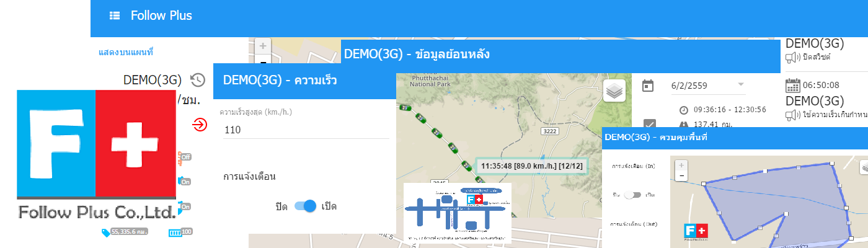Image resolution: width=868 pixels, height=248 pixels.
Task: Select the การแจ้งเตือน label in speed dialog
Action: pyautogui.click(x=249, y=177)
